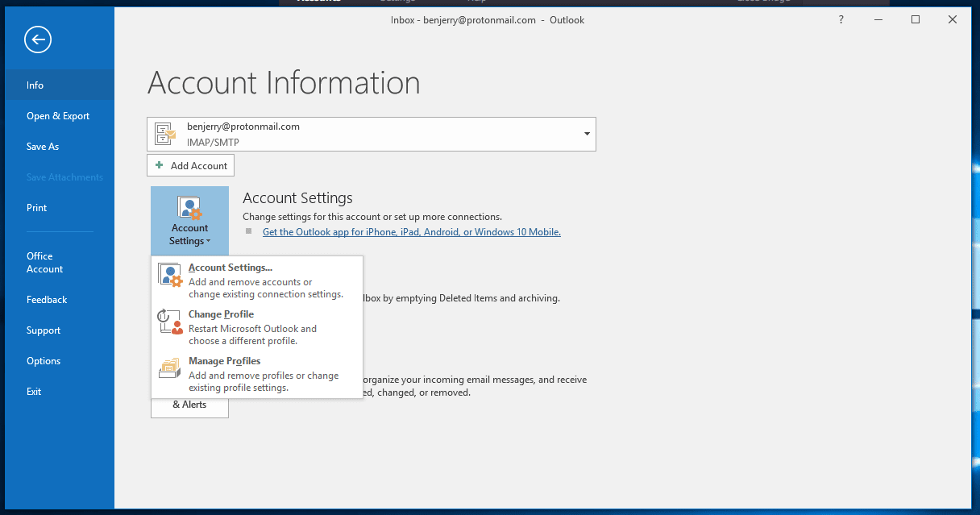The width and height of the screenshot is (980, 515).
Task: Minimize the Outlook window
Action: tap(878, 20)
